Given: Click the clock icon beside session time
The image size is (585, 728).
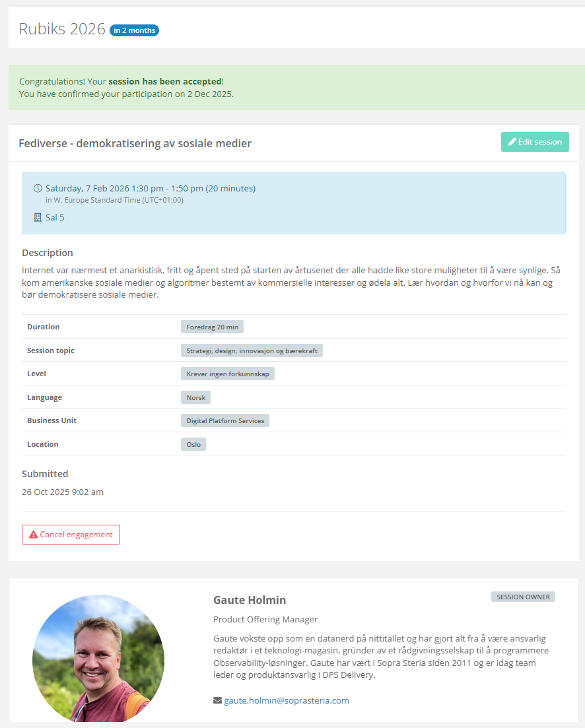Looking at the screenshot, I should [x=38, y=189].
